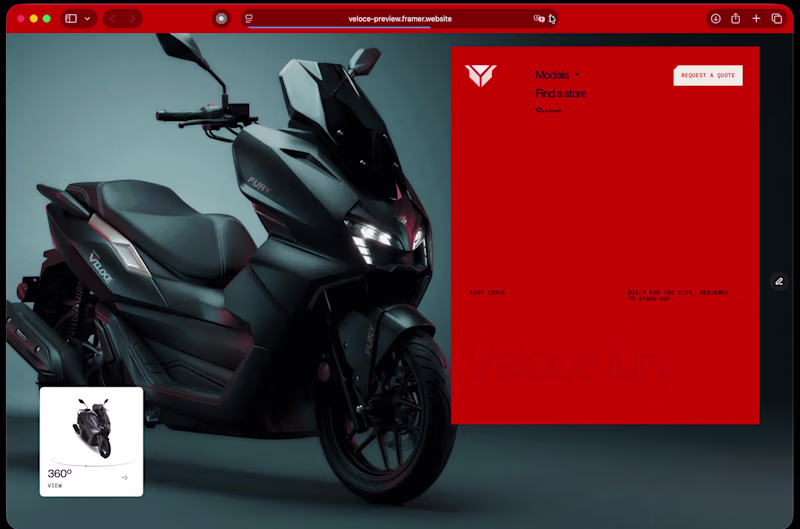Screen dimensions: 800x529
Task: Go back with the back arrow
Action: point(113,19)
